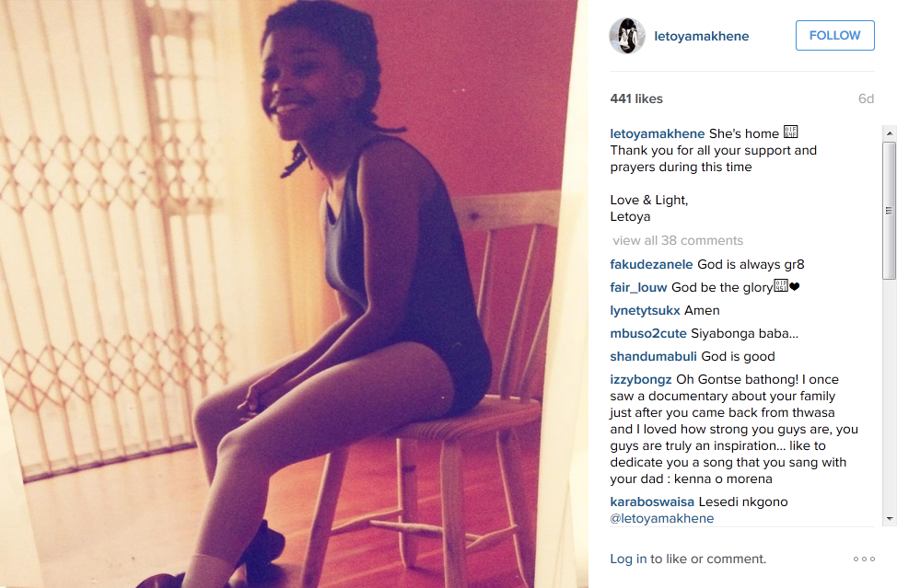The height and width of the screenshot is (588, 897).
Task: Click the 6d post timestamp
Action: pyautogui.click(x=866, y=98)
